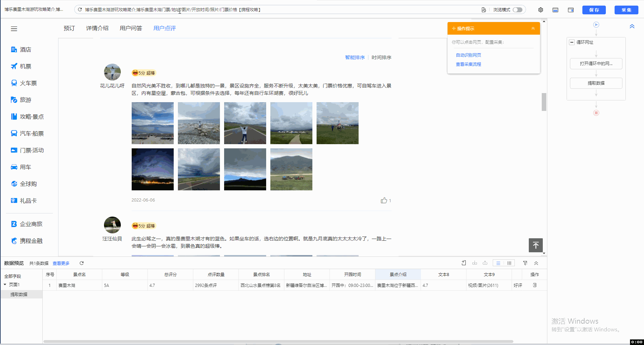Open 机票 flights in the sidebar
Viewport: 644px width, 345px height.
(21, 66)
